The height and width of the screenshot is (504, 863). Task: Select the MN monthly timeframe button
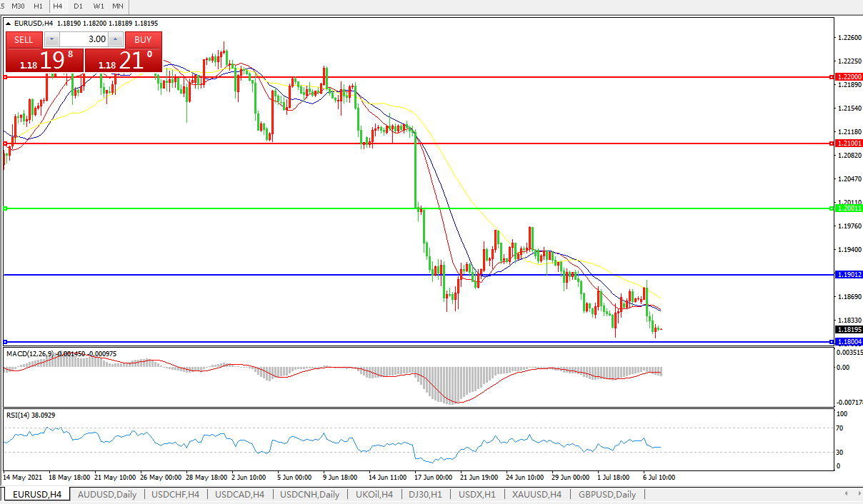(x=118, y=6)
